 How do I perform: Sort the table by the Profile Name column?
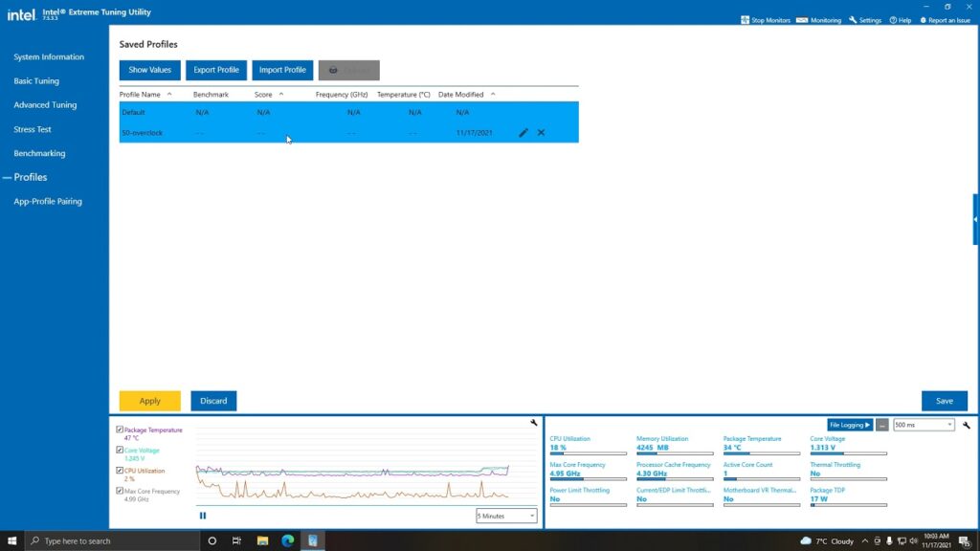(x=145, y=95)
